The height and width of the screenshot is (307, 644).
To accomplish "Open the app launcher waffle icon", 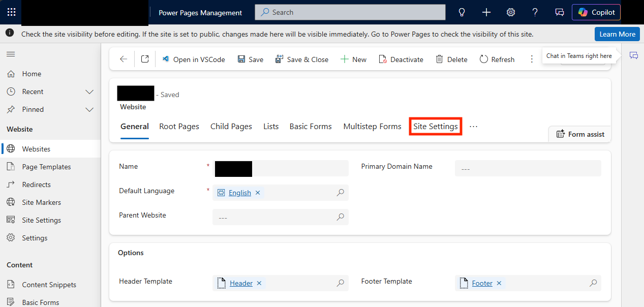I will click(11, 12).
